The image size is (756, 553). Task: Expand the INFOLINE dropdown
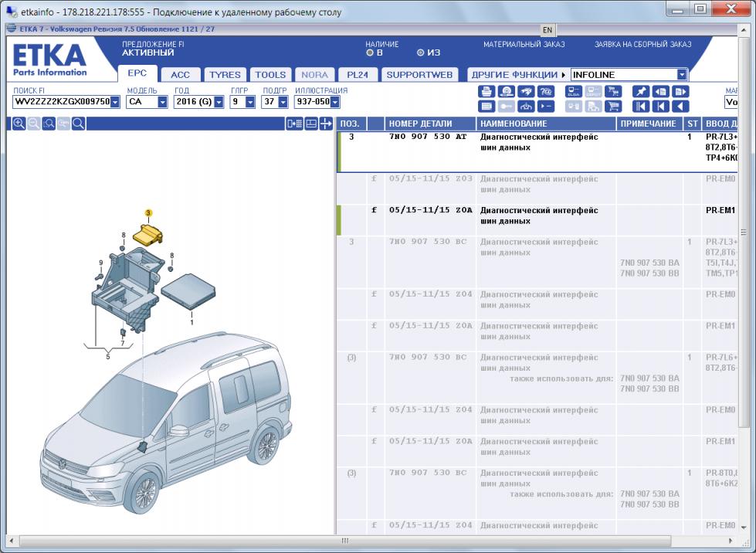[682, 75]
